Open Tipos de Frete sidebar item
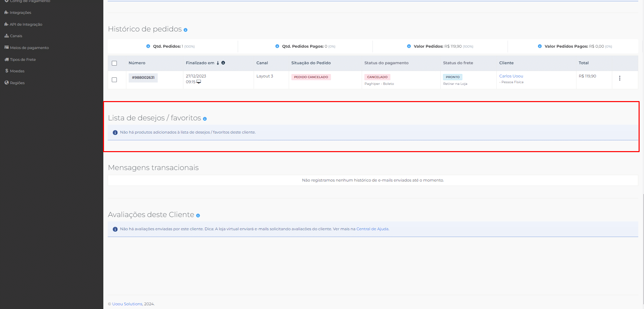Image resolution: width=644 pixels, height=309 pixels. coord(23,60)
